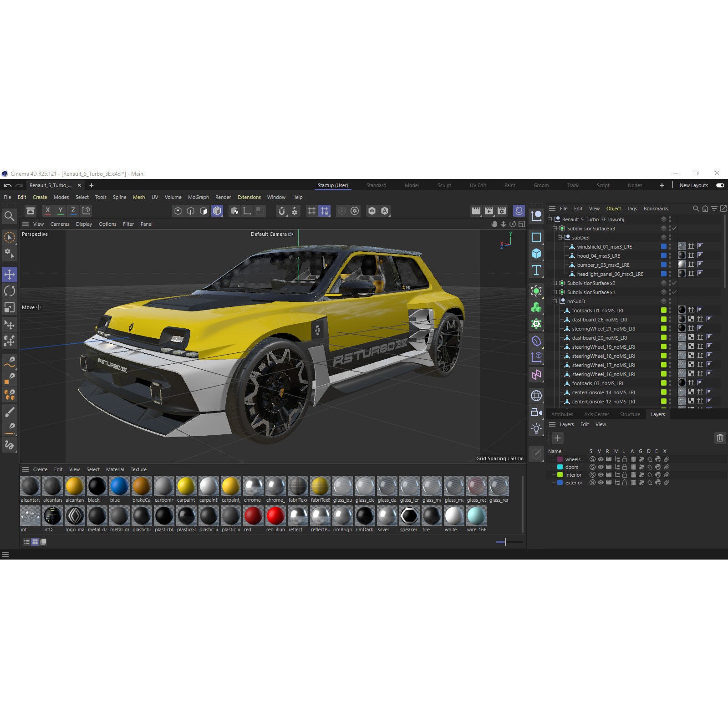This screenshot has height=728, width=728.
Task: Toggle solo for wheels layer
Action: coord(592,459)
